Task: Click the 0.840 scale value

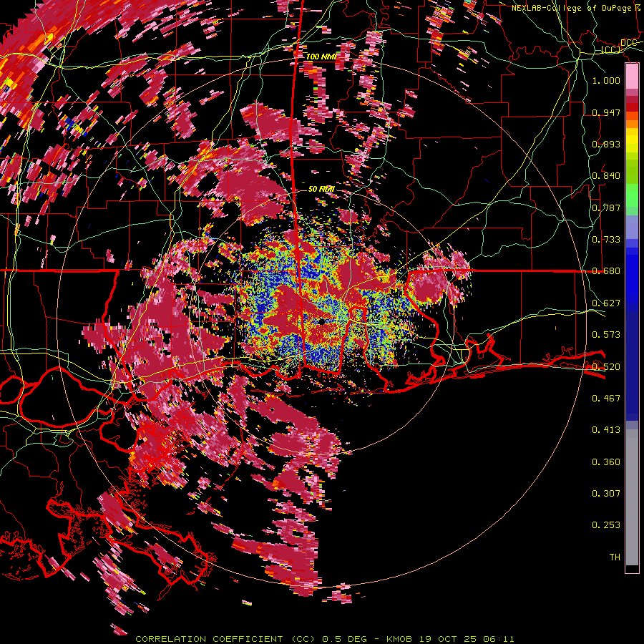Action: (606, 176)
